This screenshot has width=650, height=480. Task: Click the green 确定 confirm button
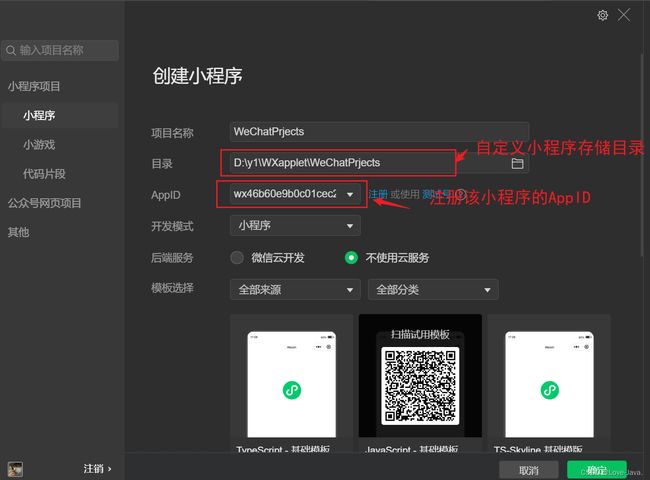tap(597, 470)
